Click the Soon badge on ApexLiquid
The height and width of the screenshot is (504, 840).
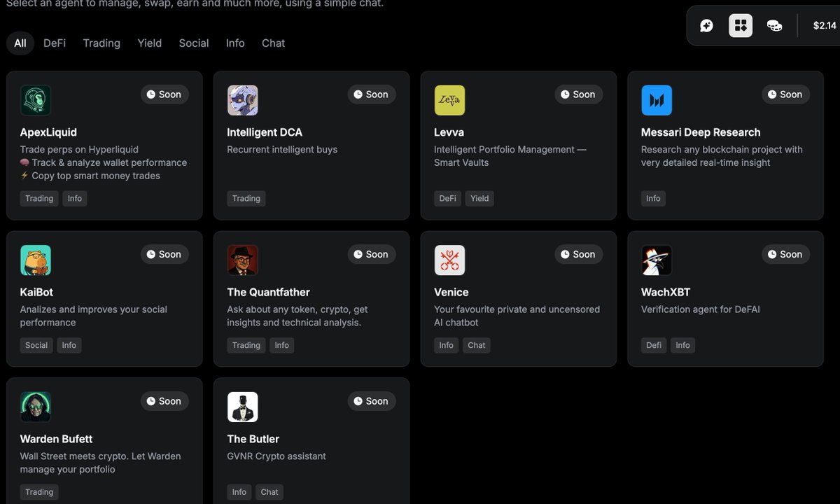[164, 94]
